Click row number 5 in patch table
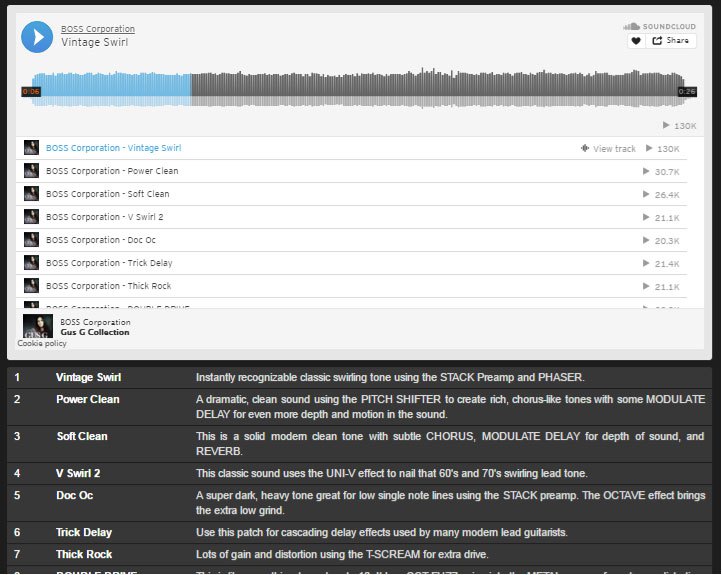This screenshot has width=722, height=575. tap(17, 495)
